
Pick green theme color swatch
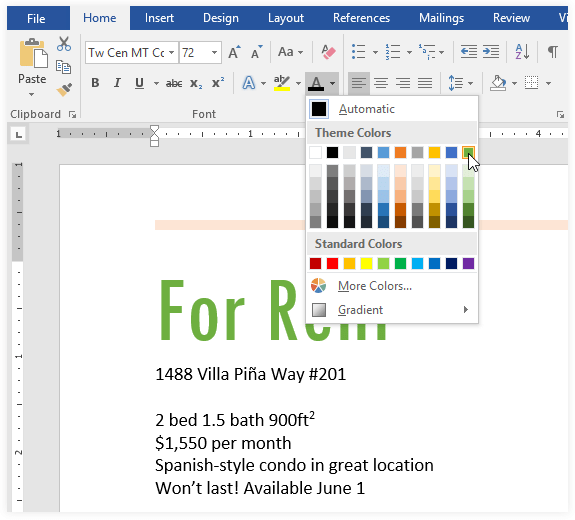tap(468, 152)
